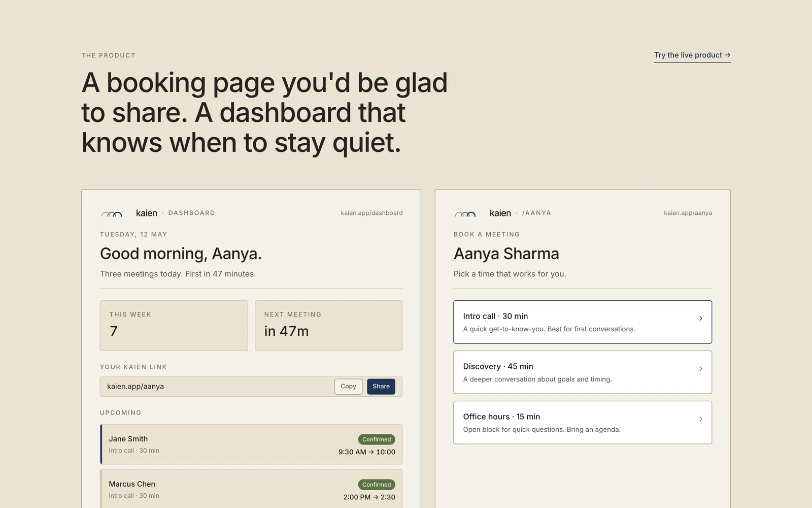This screenshot has height=508, width=812.
Task: Click the Pick a time that works text
Action: click(x=510, y=274)
